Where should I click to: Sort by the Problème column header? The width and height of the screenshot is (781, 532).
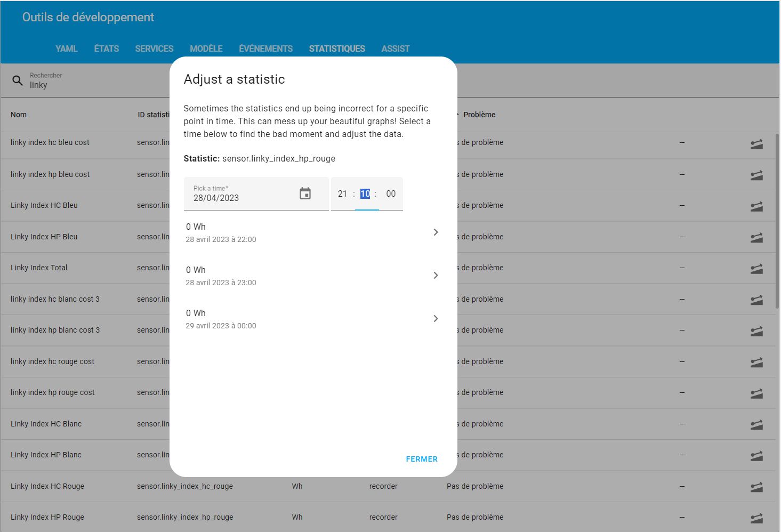click(x=479, y=115)
